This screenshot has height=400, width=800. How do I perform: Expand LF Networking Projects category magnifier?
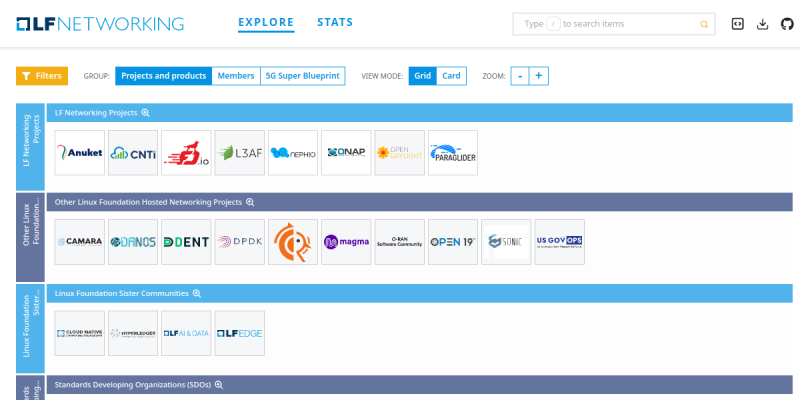coord(145,113)
